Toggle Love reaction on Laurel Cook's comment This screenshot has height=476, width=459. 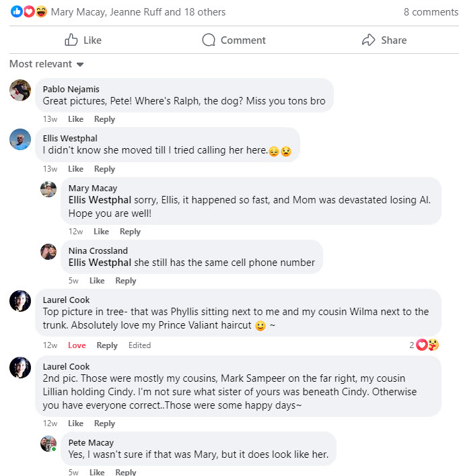77,345
